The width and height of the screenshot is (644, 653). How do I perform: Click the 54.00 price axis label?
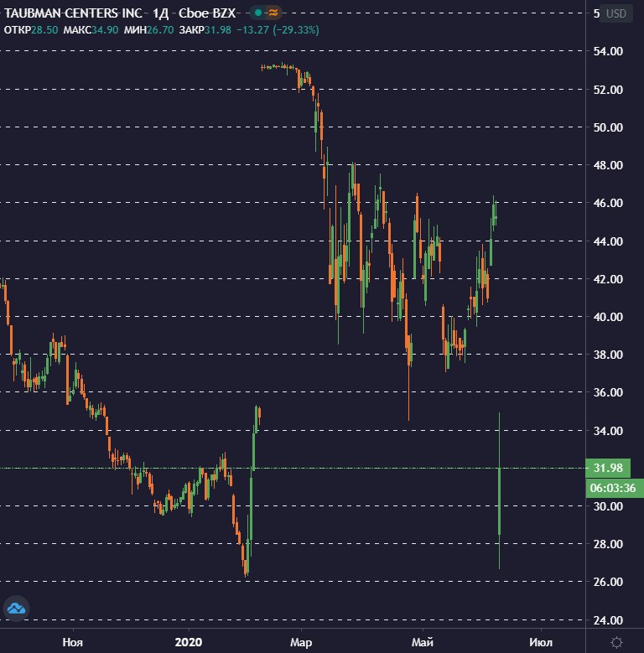[x=608, y=51]
